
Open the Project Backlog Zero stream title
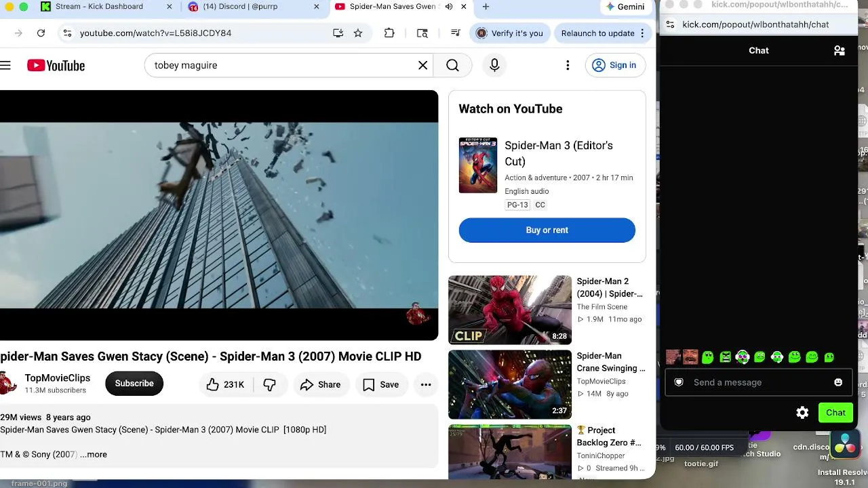click(609, 436)
